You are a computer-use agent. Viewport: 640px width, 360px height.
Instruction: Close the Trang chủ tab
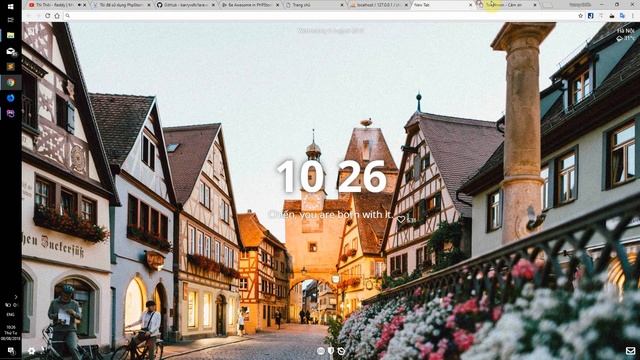(342, 5)
